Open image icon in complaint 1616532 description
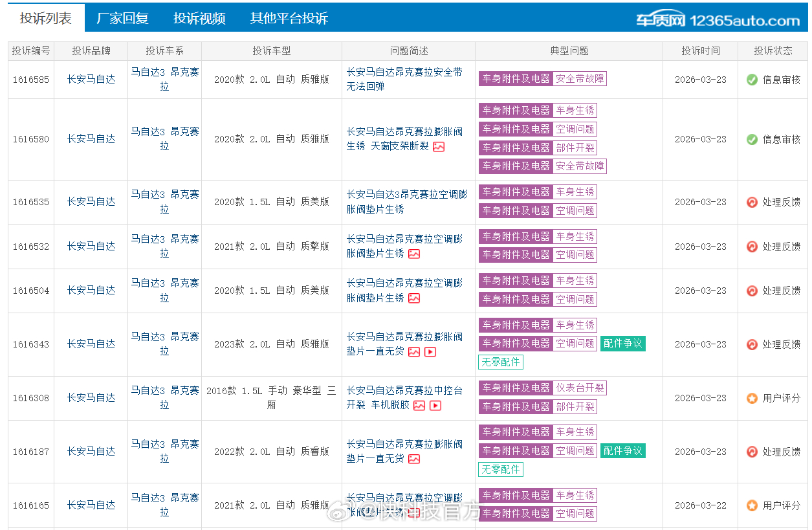This screenshot has height=530, width=812. tap(414, 254)
